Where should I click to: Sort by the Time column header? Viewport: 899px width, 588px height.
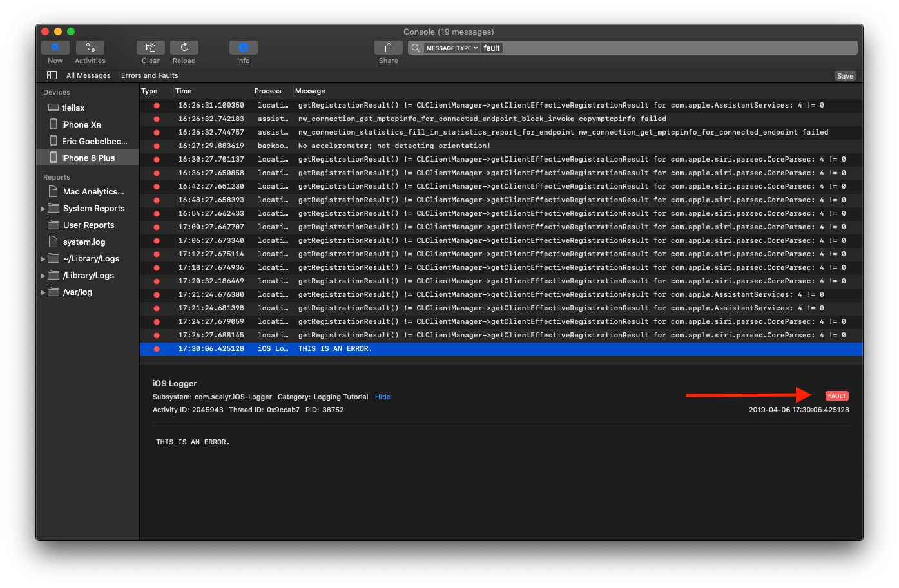tap(184, 91)
